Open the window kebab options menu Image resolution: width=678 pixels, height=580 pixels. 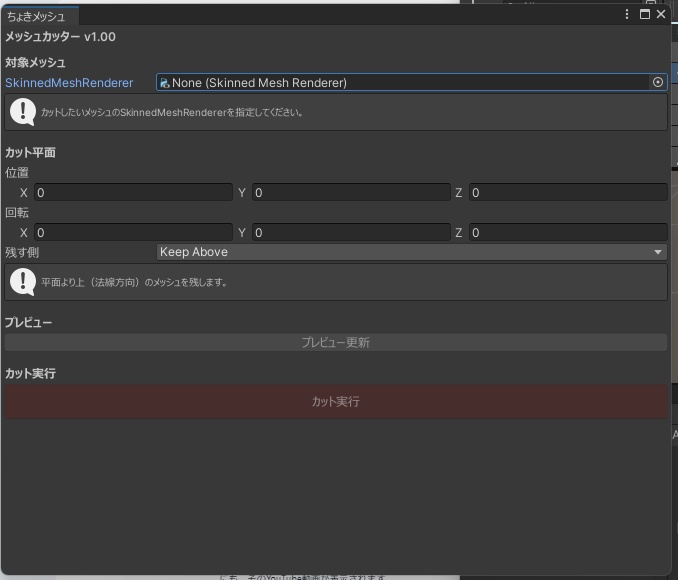627,14
